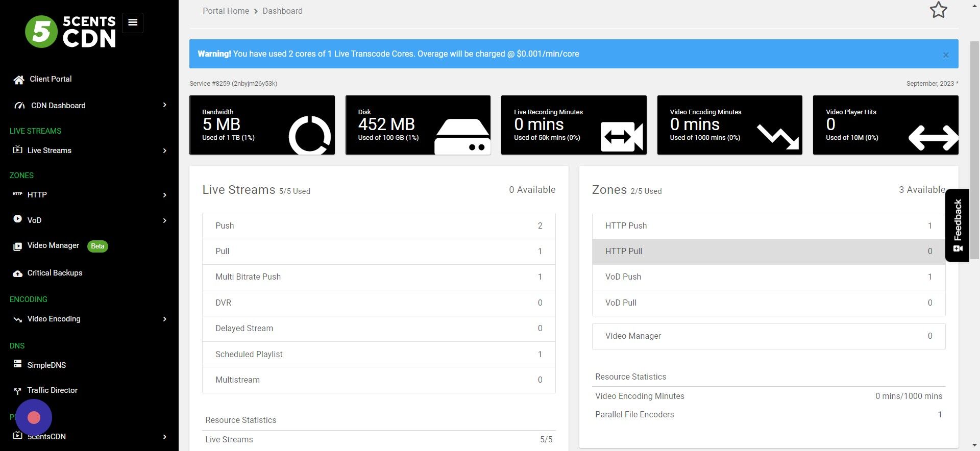This screenshot has width=980, height=451.
Task: Click the Video Manager icon
Action: (x=17, y=246)
